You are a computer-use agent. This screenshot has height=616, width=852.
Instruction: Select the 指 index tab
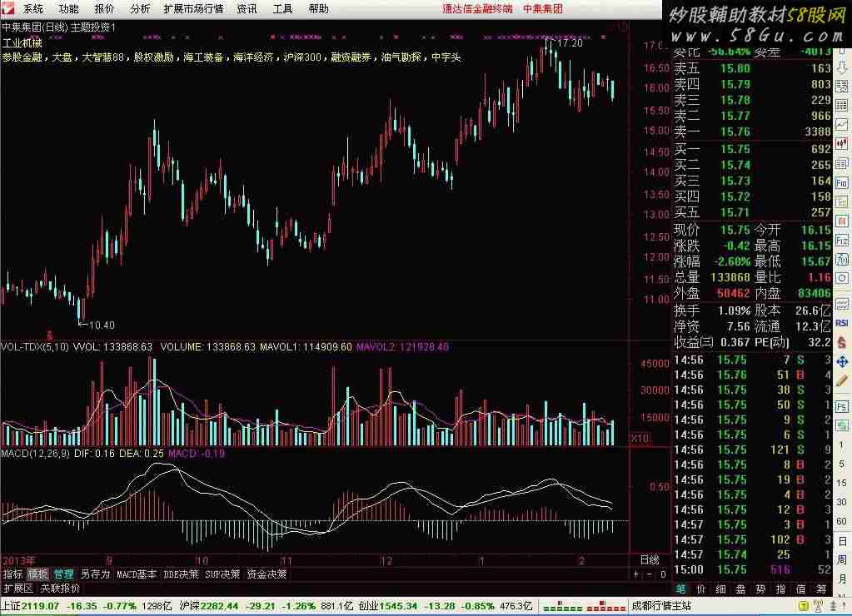click(781, 589)
